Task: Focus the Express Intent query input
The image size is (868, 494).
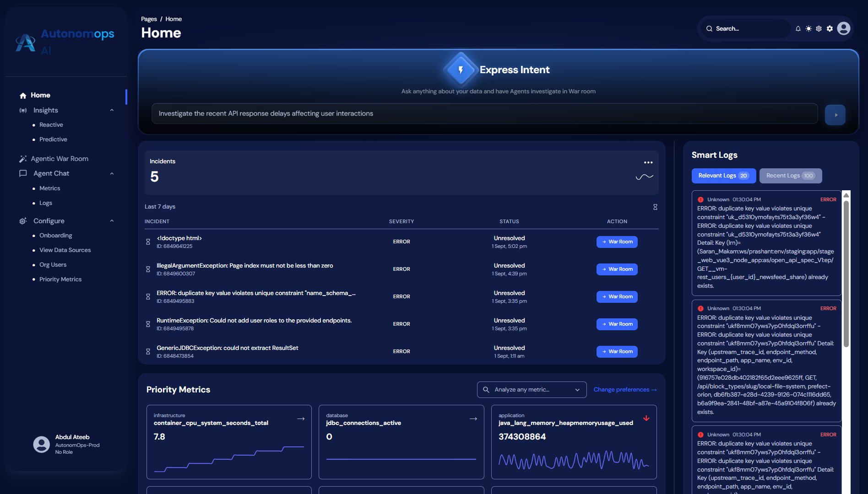Action: pos(484,113)
